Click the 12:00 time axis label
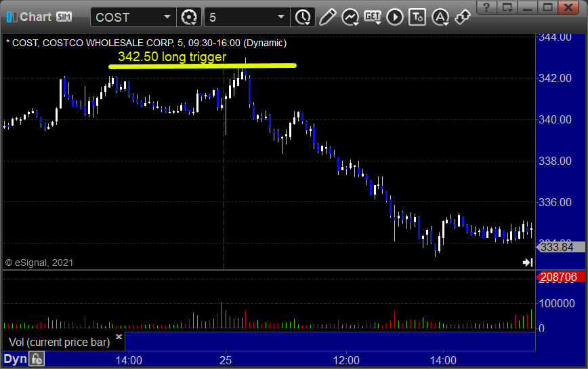Viewport: 588px width, 369px height. tap(346, 360)
